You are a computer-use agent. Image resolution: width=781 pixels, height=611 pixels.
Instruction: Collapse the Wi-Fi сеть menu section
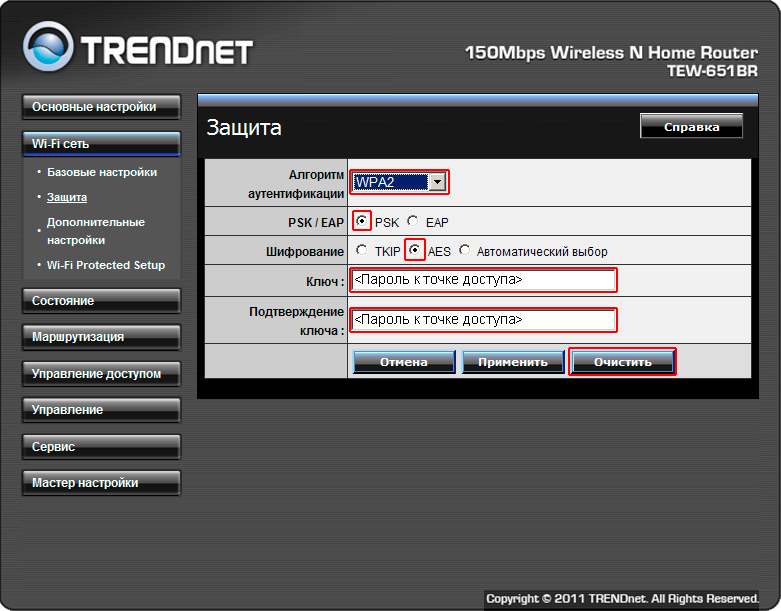[x=101, y=144]
